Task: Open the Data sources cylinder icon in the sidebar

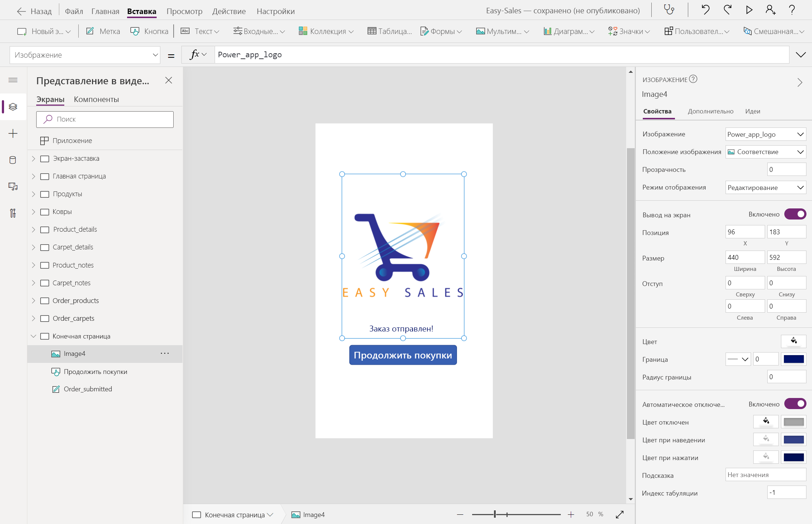Action: click(13, 160)
